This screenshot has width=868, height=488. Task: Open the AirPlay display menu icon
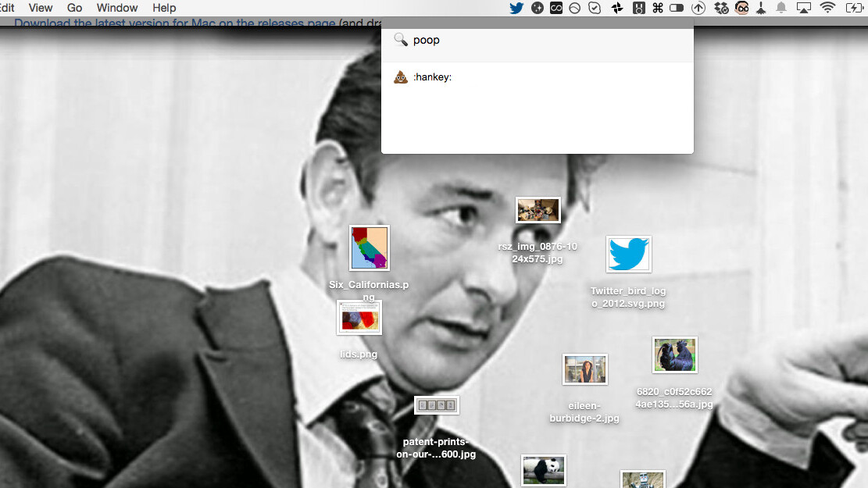coord(804,8)
